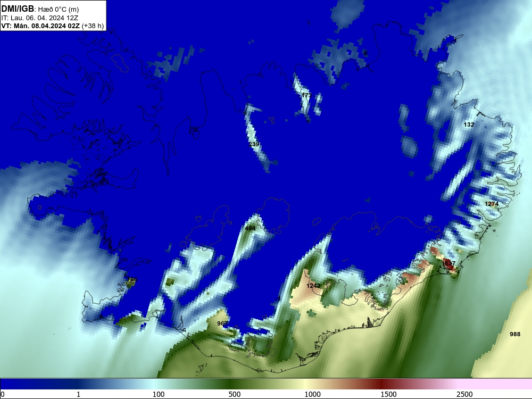The height and width of the screenshot is (399, 532).
Task: Click the map value 494
Action: [x=250, y=228]
